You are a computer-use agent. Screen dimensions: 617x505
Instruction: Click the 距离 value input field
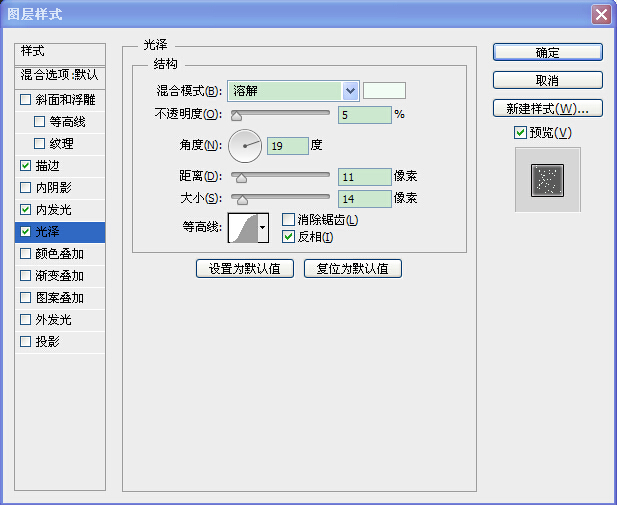[365, 177]
